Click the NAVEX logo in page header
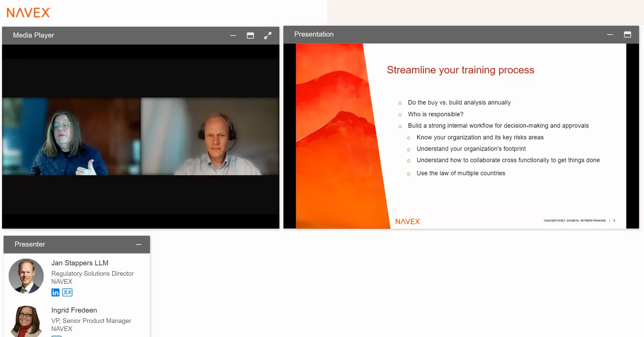Image resolution: width=644 pixels, height=337 pixels. 29,13
